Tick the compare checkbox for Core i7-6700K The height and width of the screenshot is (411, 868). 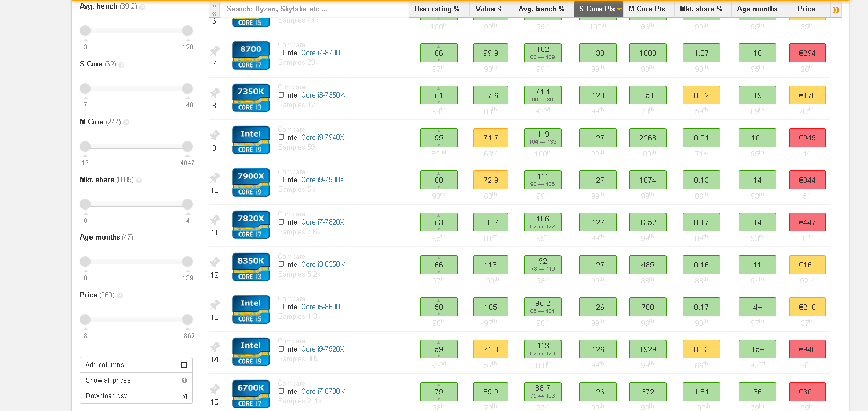(x=281, y=391)
